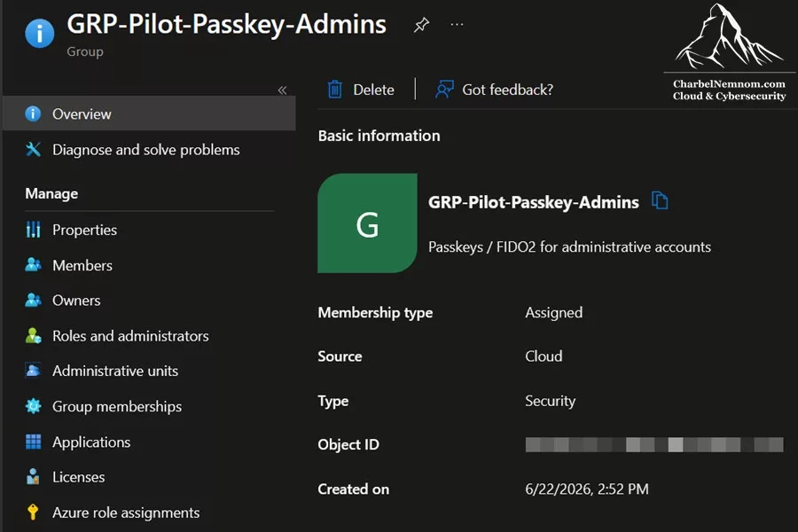Image resolution: width=798 pixels, height=532 pixels.
Task: Click the Got feedback person icon
Action: click(x=444, y=90)
